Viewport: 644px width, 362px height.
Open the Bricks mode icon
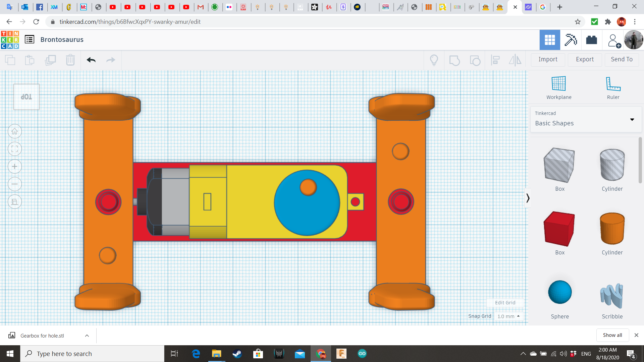pyautogui.click(x=591, y=40)
